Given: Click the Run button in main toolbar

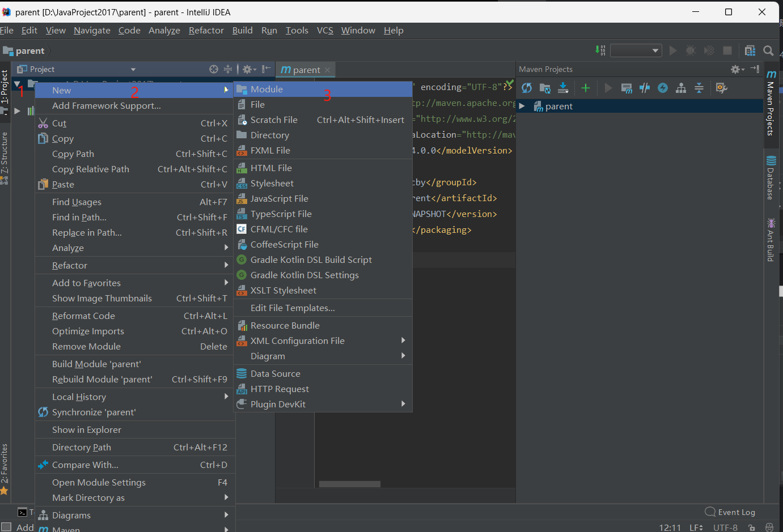Looking at the screenshot, I should click(x=673, y=50).
